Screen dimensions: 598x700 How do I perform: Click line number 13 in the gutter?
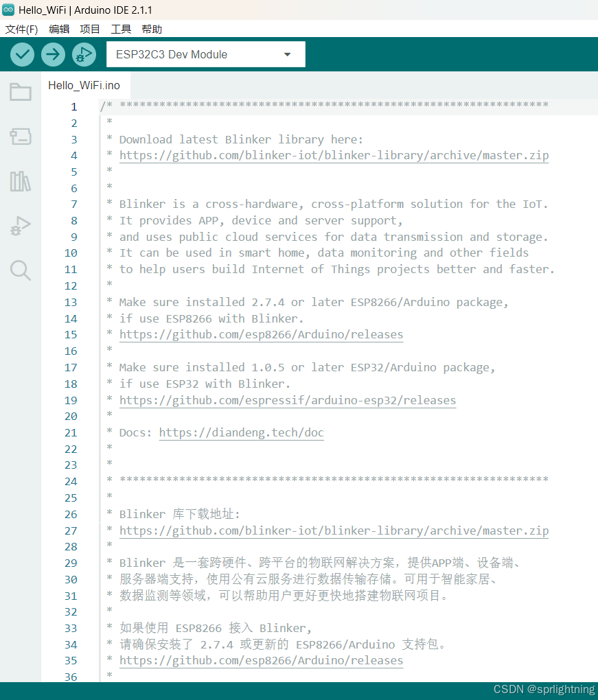click(71, 302)
